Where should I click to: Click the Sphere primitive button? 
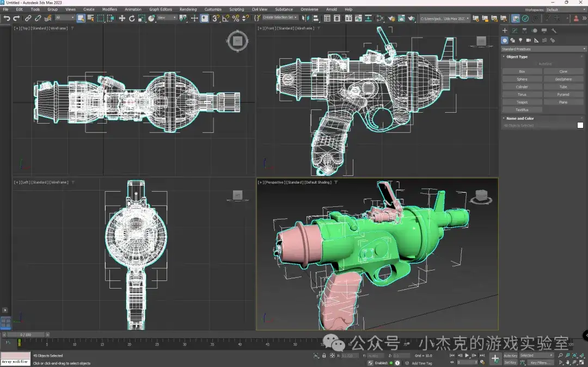[522, 79]
